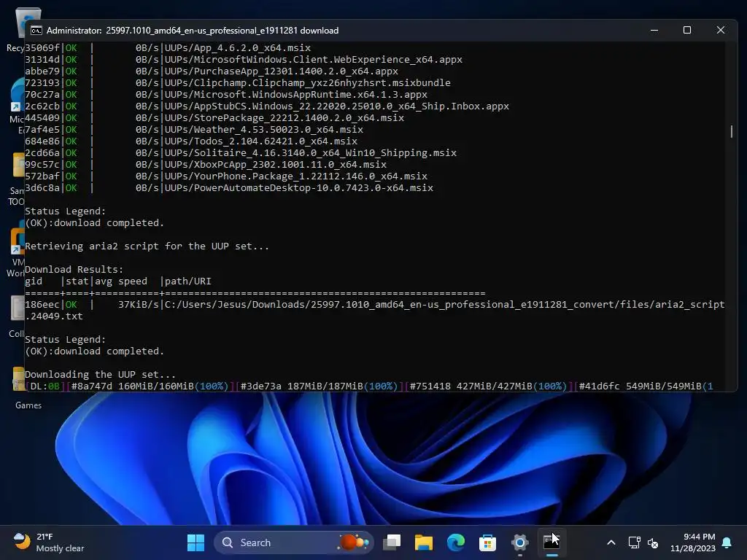Click the '.24049.txt' continuation line
This screenshot has width=747, height=560.
[x=54, y=316]
